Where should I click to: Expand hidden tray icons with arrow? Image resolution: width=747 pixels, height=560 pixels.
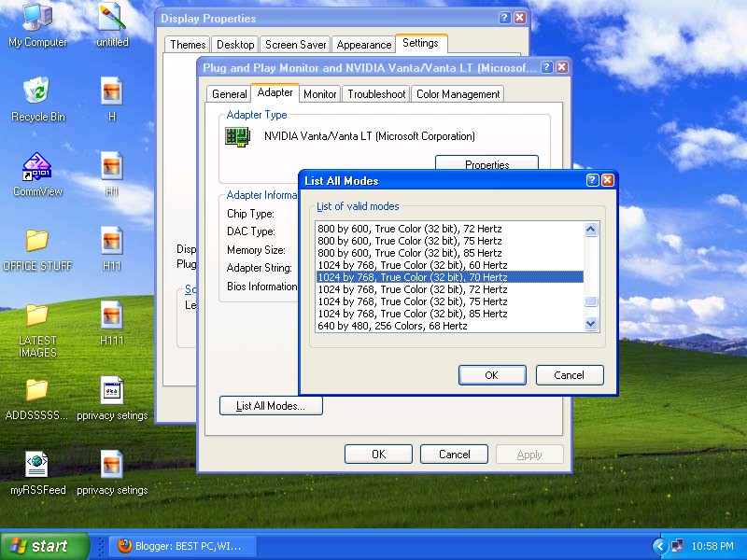pyautogui.click(x=660, y=546)
